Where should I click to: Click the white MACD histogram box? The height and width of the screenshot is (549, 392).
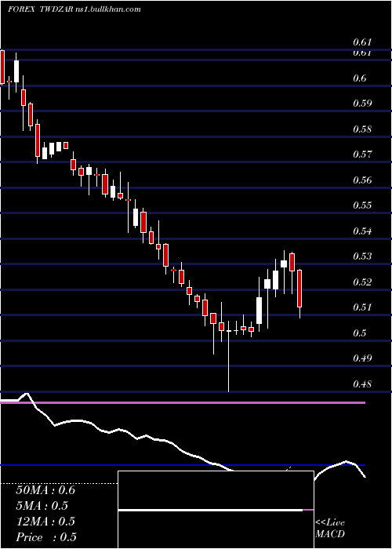click(x=216, y=510)
